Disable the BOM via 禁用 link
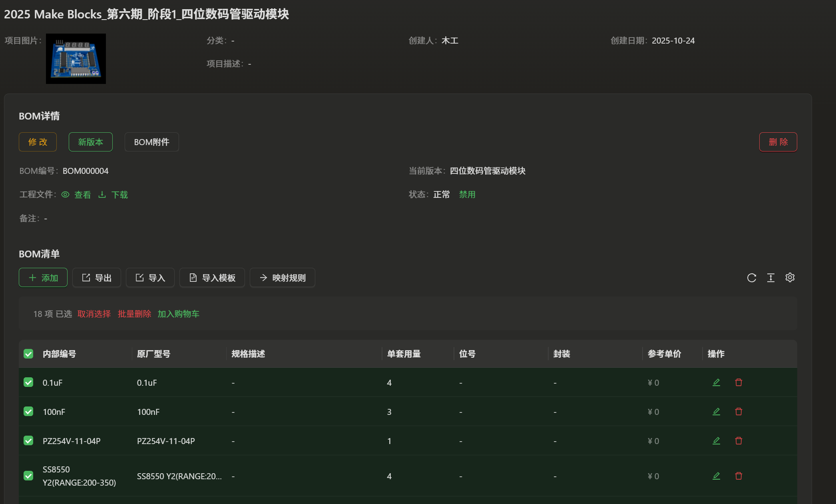Viewport: 836px width, 504px height. click(x=467, y=195)
